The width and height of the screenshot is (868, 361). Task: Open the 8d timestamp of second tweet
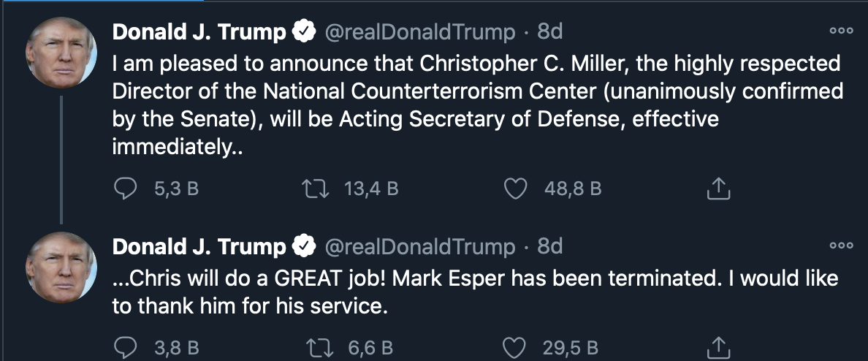(x=549, y=247)
